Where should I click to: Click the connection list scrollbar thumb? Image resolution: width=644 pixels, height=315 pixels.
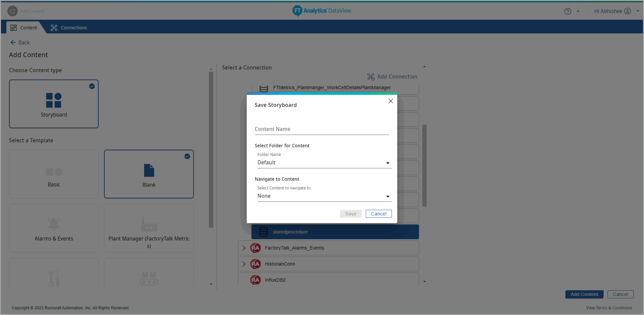tap(424, 165)
